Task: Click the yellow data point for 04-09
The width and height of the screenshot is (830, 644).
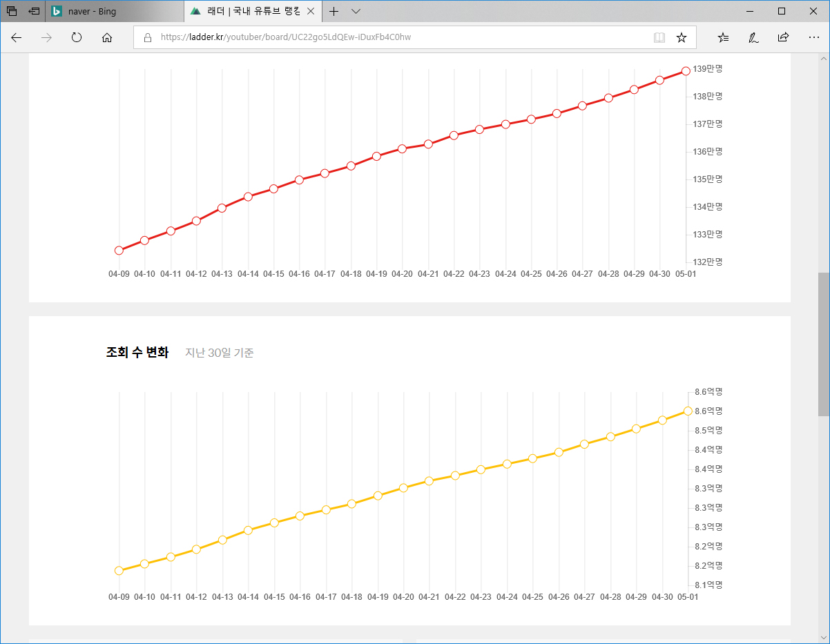Action: (x=119, y=571)
